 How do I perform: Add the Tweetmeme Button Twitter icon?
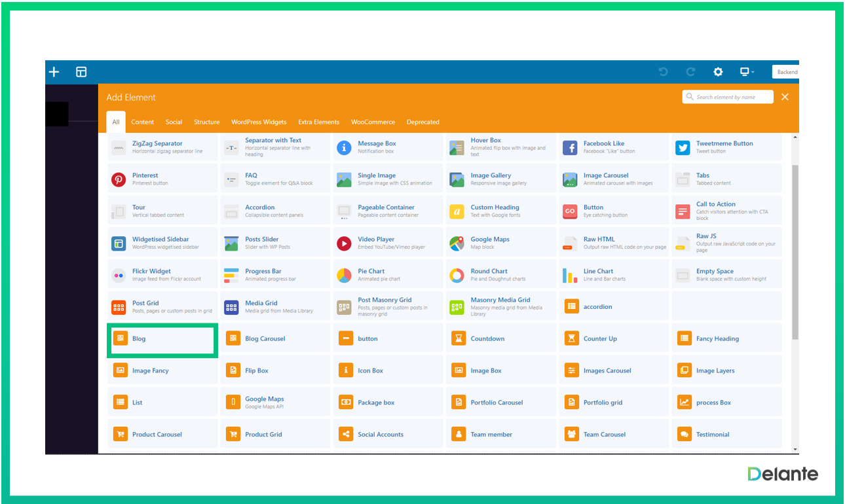pyautogui.click(x=683, y=148)
